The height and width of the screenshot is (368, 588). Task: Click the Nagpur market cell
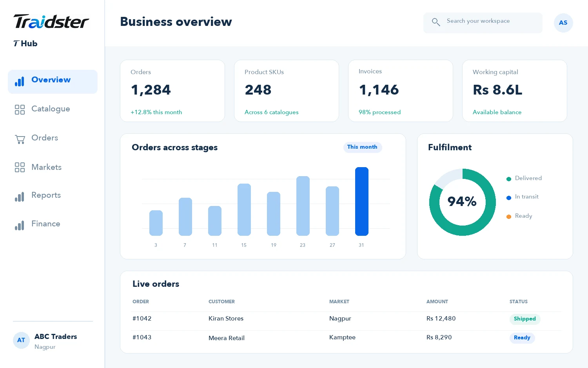[x=340, y=319]
